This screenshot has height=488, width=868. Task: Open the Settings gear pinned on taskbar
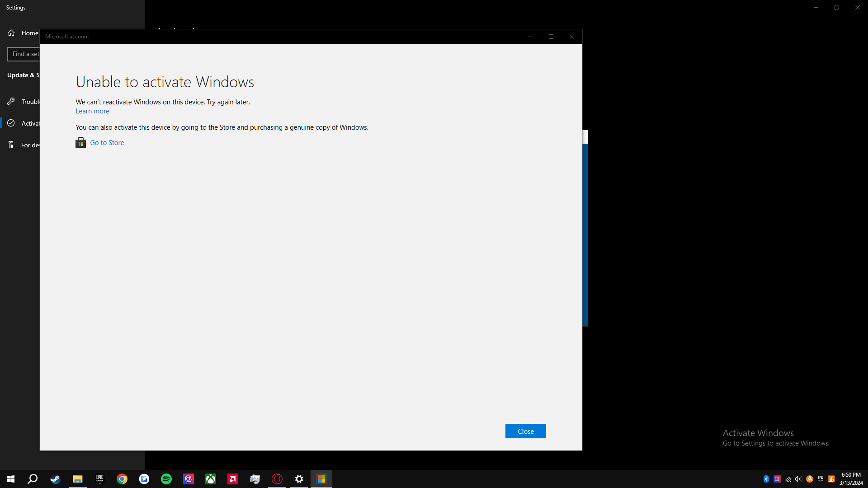point(299,479)
